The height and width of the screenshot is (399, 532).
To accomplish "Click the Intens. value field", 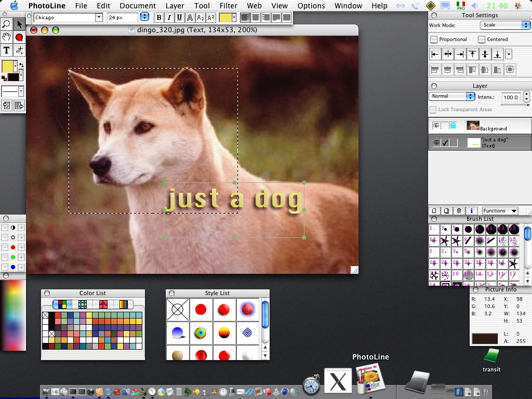I will tap(511, 97).
